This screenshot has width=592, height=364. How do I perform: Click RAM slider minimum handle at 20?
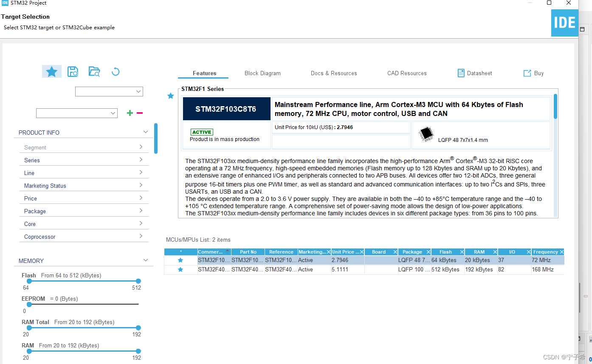click(29, 351)
